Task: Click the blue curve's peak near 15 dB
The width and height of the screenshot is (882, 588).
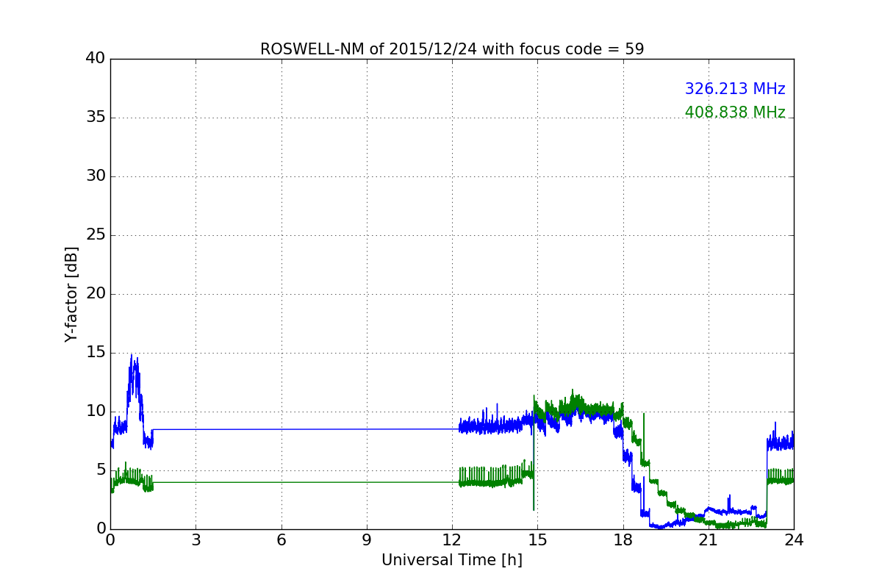Action: (x=132, y=356)
